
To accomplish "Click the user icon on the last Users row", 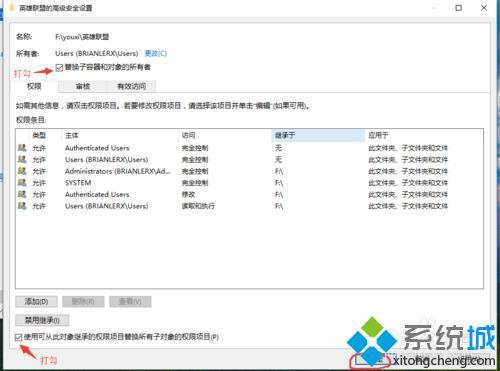I will pos(22,206).
